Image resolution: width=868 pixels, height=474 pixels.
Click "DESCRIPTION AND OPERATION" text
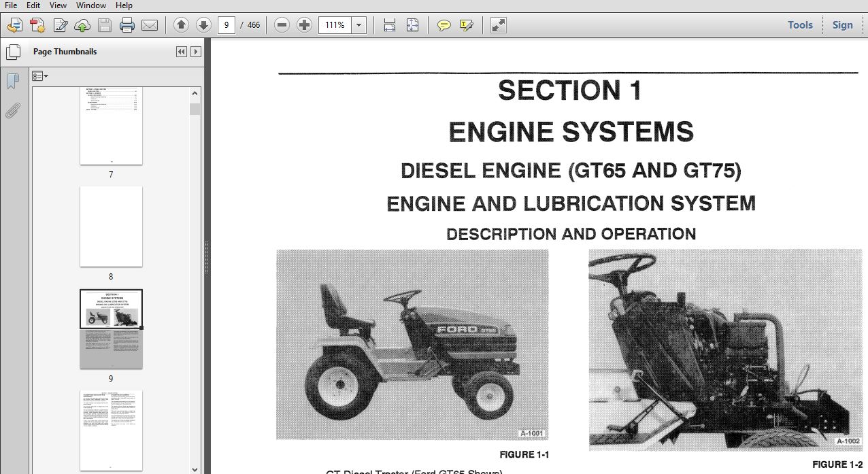[x=571, y=234]
